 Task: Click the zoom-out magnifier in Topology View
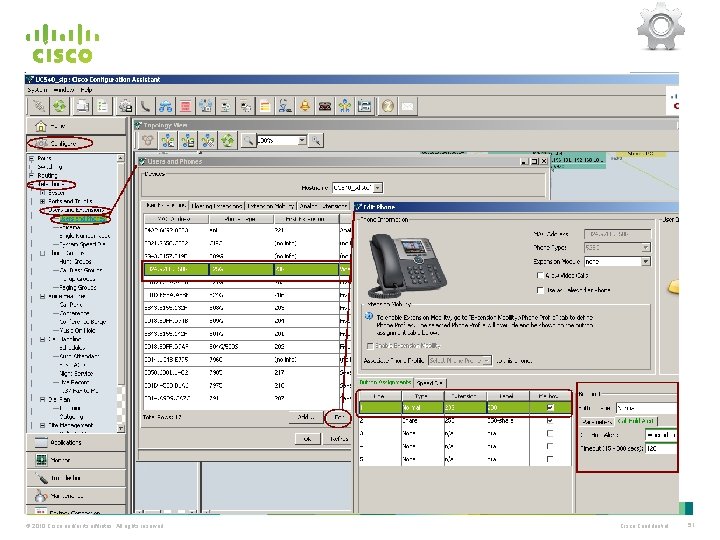point(248,141)
